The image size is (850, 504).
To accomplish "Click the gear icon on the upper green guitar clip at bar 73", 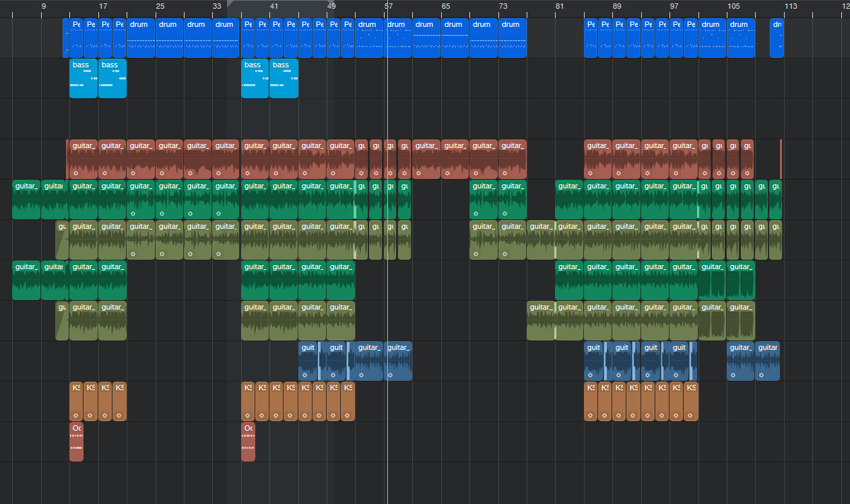I will (504, 213).
